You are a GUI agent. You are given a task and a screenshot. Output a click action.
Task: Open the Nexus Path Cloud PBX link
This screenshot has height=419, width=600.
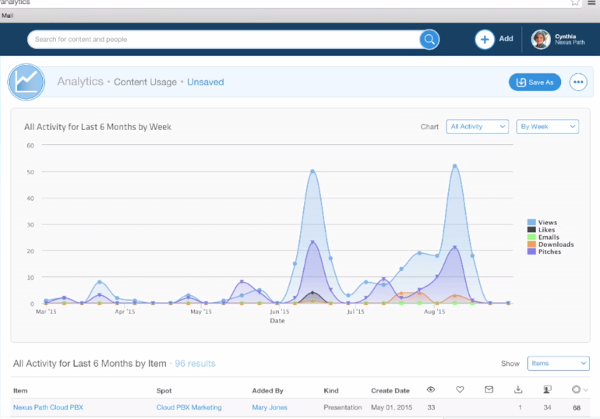[x=48, y=407]
